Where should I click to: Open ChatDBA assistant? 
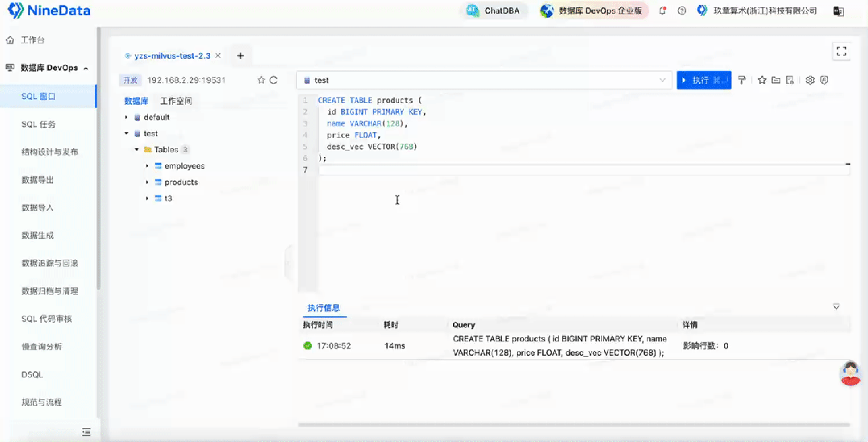click(493, 10)
